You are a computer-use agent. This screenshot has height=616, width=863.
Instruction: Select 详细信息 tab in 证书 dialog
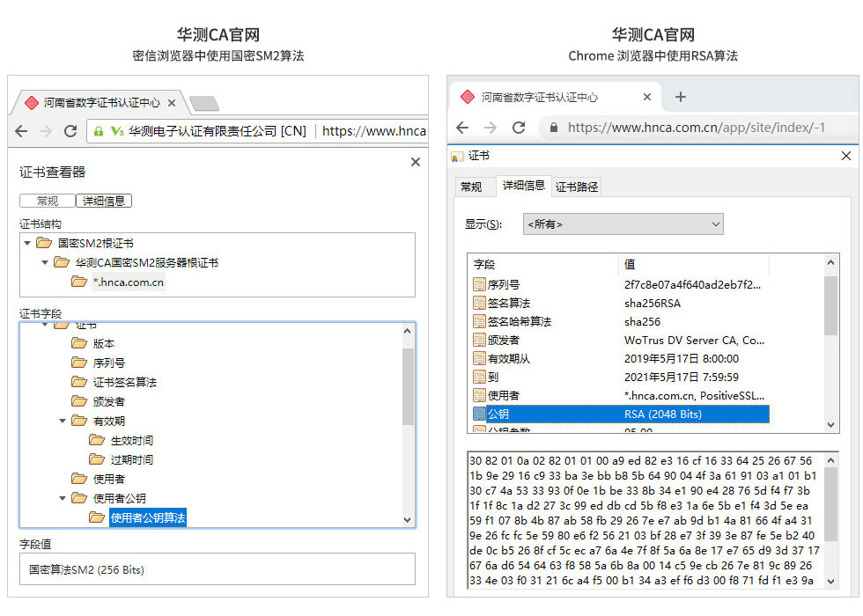tap(523, 186)
